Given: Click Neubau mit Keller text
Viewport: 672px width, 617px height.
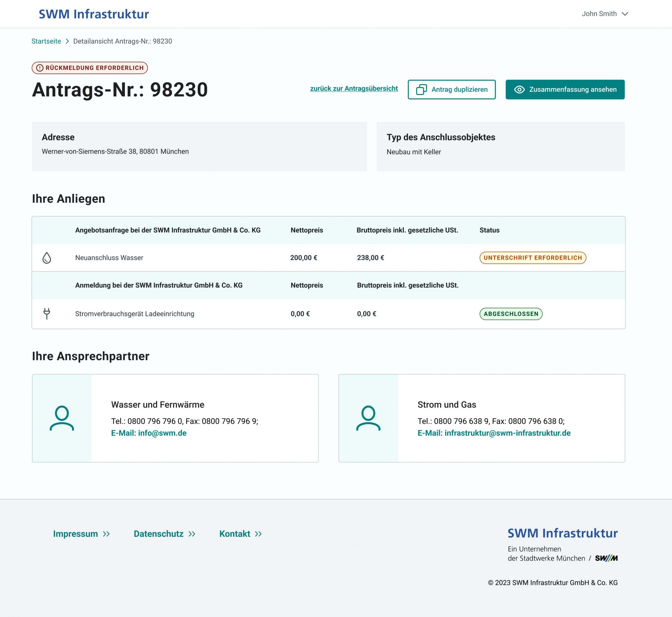Looking at the screenshot, I should 414,152.
